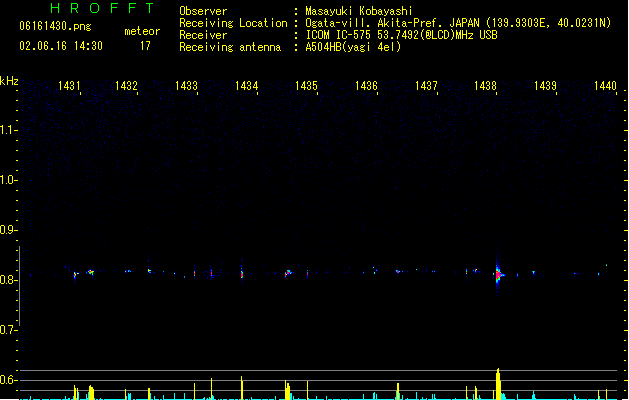This screenshot has height=400, width=629.
Task: Click the 'meteor' count label
Action: click(142, 31)
